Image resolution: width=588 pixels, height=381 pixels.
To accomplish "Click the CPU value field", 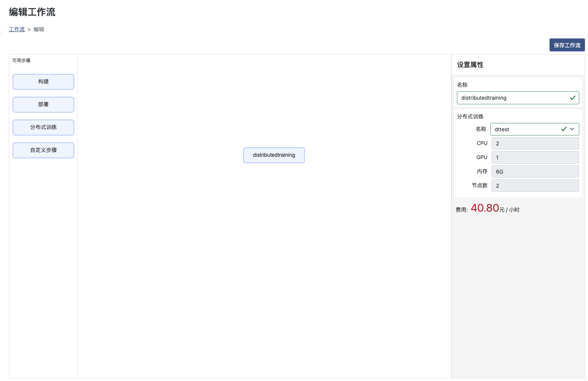I will click(535, 143).
